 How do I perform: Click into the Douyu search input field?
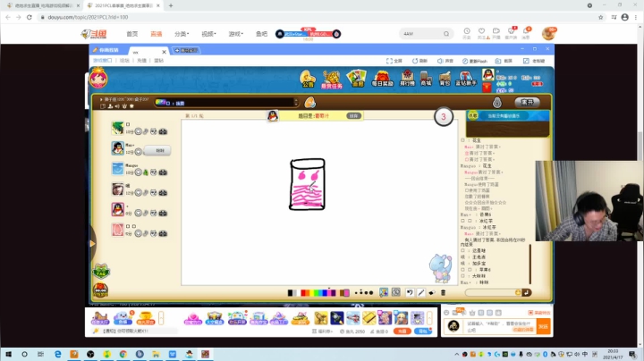tap(422, 34)
